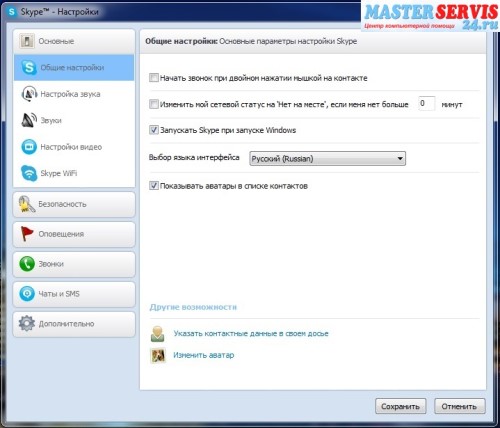The height and width of the screenshot is (428, 500).
Task: Click the Изменить аватар link
Action: (x=204, y=355)
